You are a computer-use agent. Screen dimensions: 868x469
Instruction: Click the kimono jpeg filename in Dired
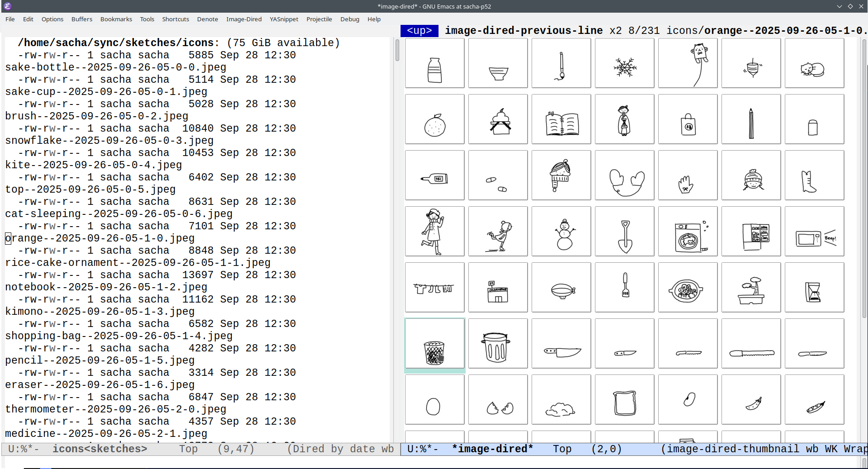(99, 312)
